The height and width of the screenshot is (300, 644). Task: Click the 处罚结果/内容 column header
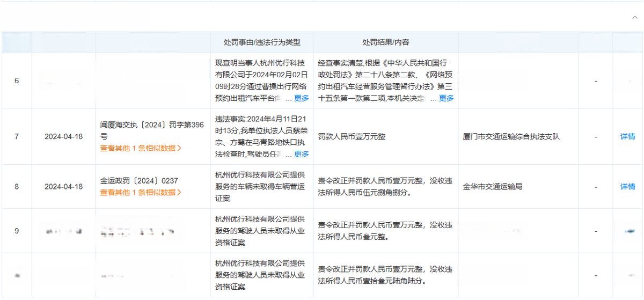pos(385,42)
